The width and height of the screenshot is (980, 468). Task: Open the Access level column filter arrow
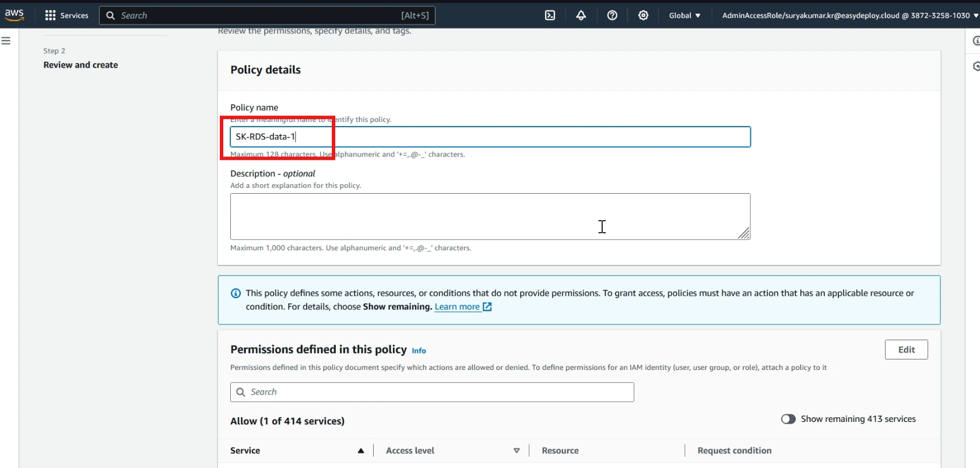pos(517,450)
